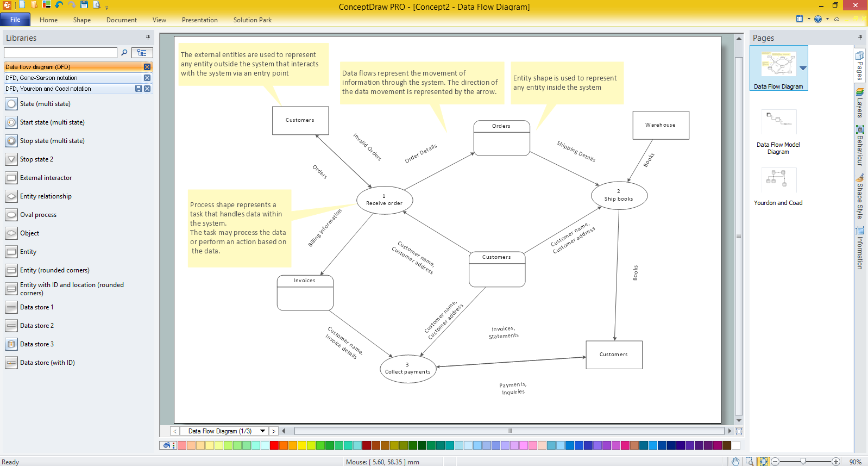Image resolution: width=868 pixels, height=466 pixels.
Task: Close the Data flow diagram (DFD) library
Action: coord(147,67)
